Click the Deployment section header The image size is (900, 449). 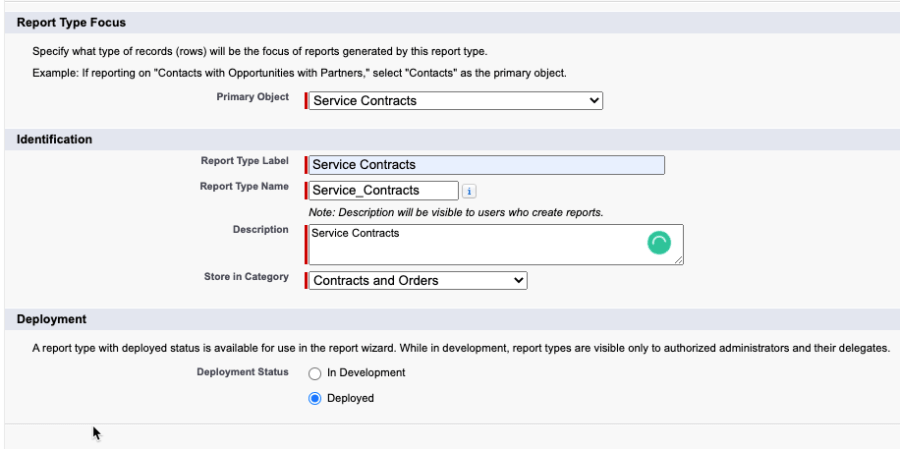[52, 319]
